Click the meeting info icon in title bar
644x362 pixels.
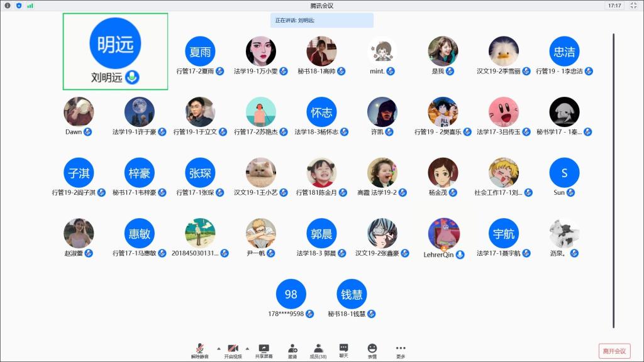[8, 6]
